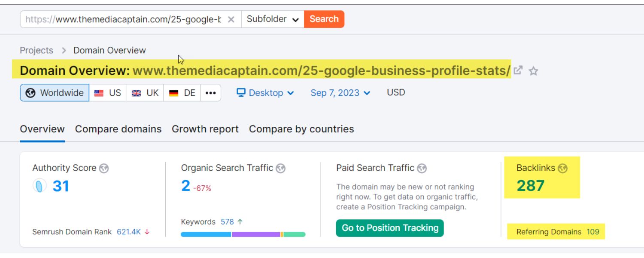Open the Keywords 578 link
This screenshot has width=644, height=258.
228,222
